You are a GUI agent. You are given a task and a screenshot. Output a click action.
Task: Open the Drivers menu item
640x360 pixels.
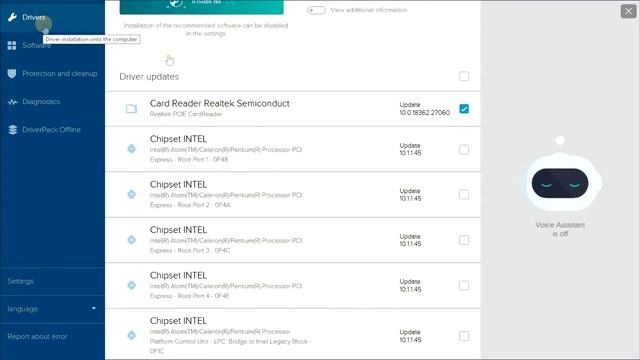(52, 17)
